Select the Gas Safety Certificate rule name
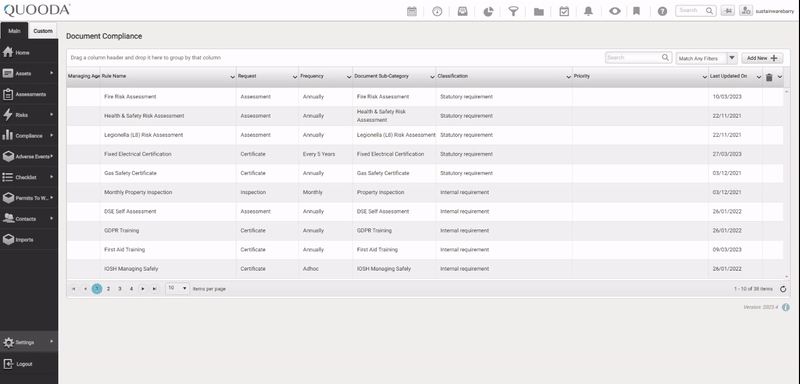This screenshot has height=384, width=800. coord(130,173)
